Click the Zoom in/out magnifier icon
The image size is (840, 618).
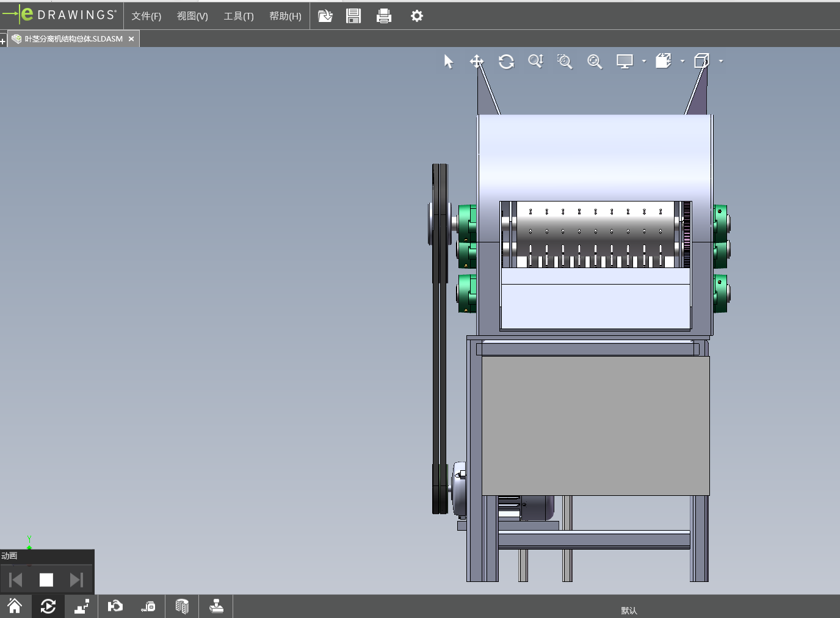535,62
